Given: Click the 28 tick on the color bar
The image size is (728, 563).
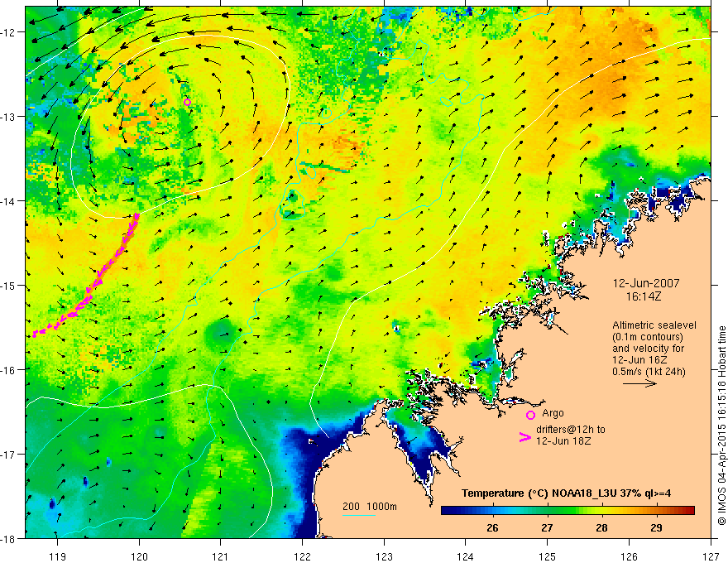Looking at the screenshot, I should (601, 528).
